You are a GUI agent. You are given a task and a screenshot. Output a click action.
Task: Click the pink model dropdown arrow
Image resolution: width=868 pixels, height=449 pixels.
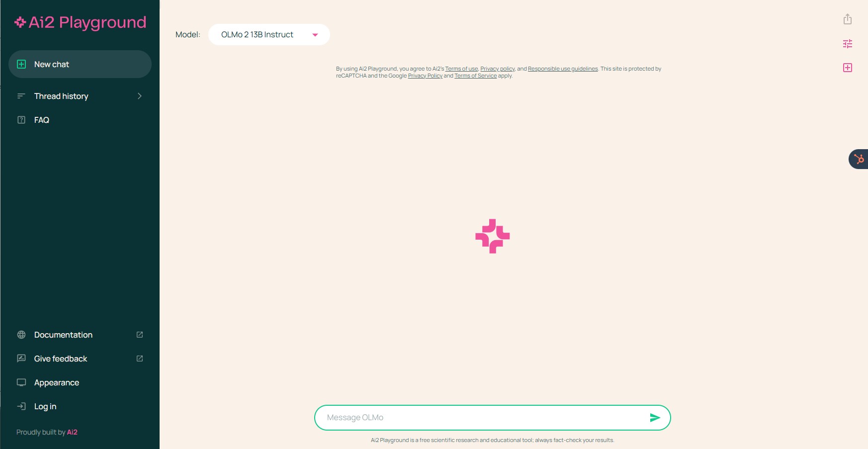(x=315, y=35)
